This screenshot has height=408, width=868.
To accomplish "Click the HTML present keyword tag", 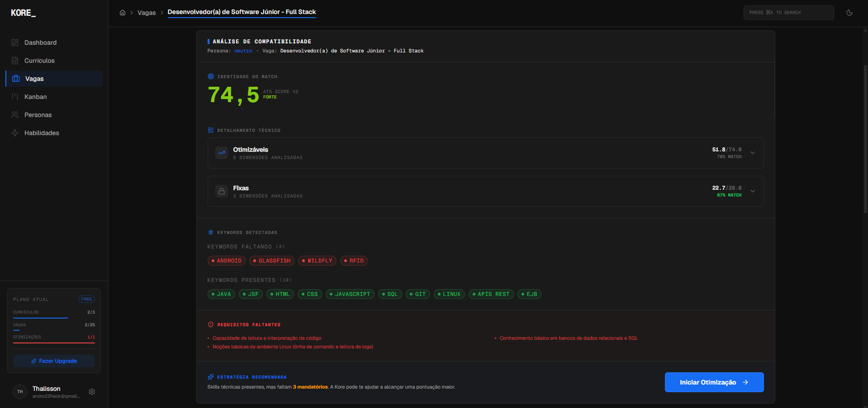I will click(280, 294).
